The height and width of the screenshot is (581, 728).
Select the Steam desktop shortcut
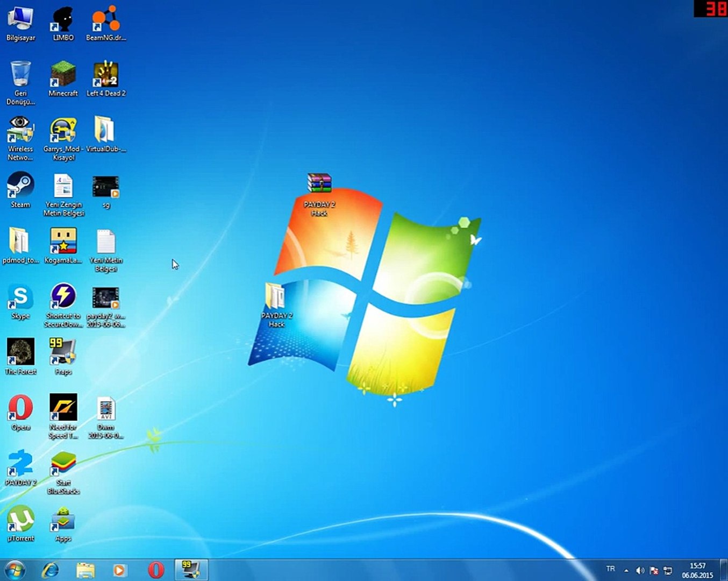pyautogui.click(x=20, y=190)
